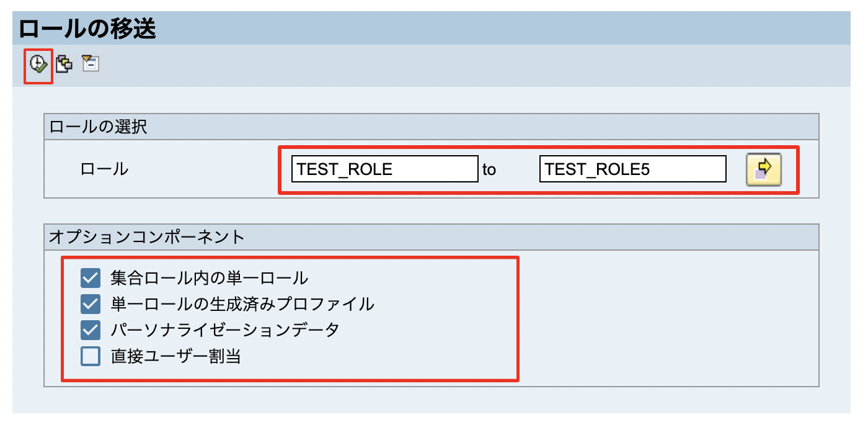Disable the 単一ロールの生成済みプロファイル checkbox
Viewport: 868px width, 422px height.
pos(90,302)
